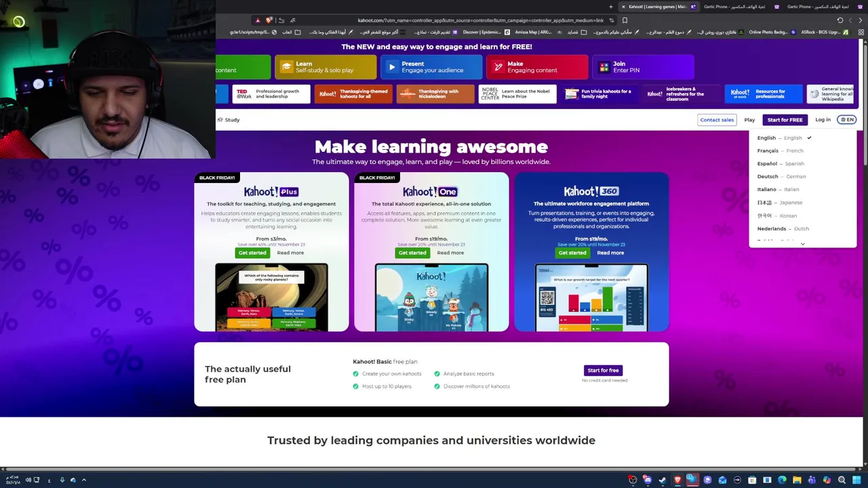Open Resources for professionals card
Image resolution: width=868 pixels, height=488 pixels.
[764, 94]
